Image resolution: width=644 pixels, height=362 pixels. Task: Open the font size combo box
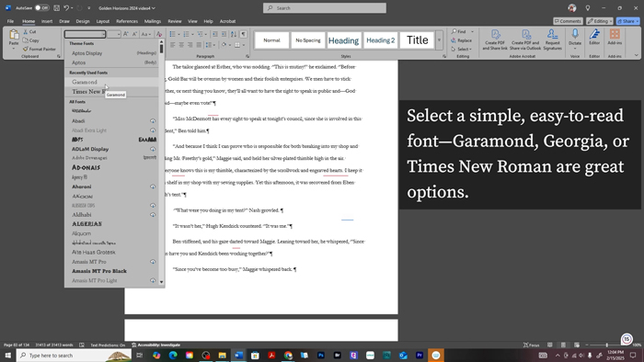pos(113,34)
